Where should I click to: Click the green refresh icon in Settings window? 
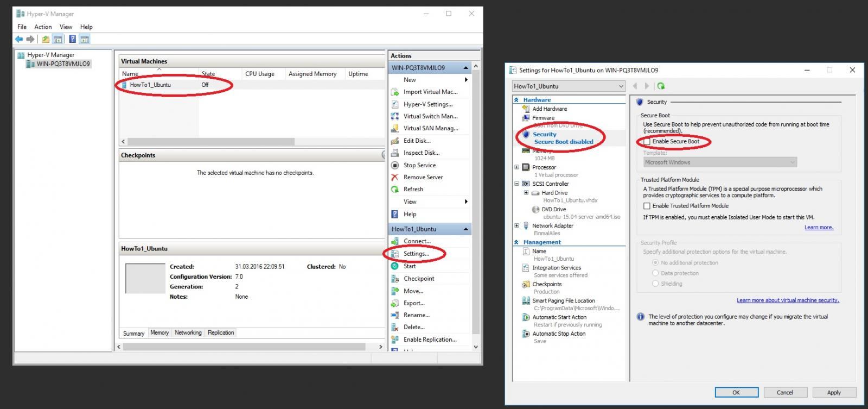[661, 86]
